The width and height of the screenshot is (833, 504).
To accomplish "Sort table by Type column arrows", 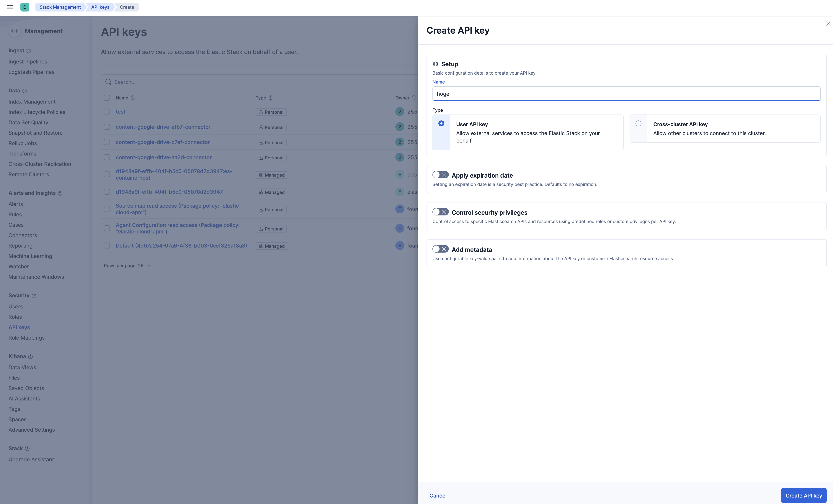I will [270, 98].
